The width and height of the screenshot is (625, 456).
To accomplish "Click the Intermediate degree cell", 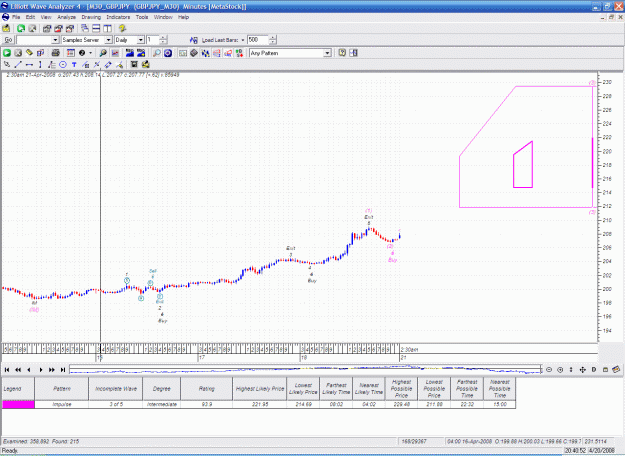I will tap(161, 405).
